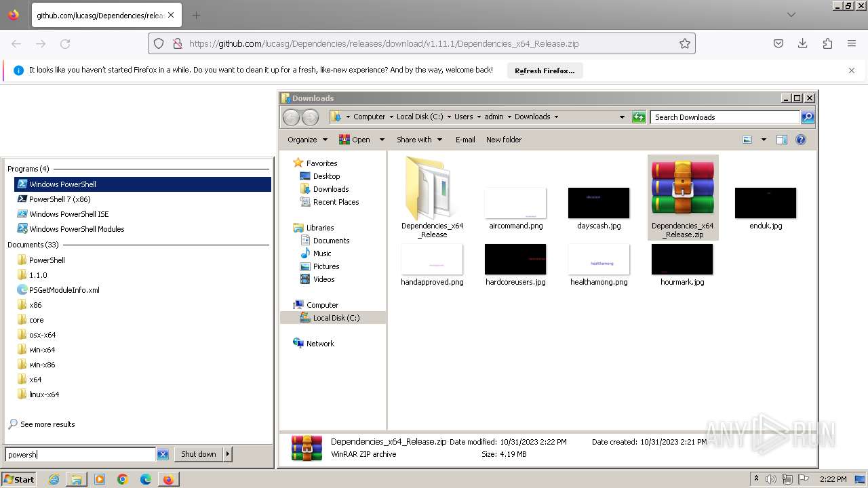Screen dimensions: 868x488
Task: Bookmark this page with star icon
Action: click(x=685, y=43)
